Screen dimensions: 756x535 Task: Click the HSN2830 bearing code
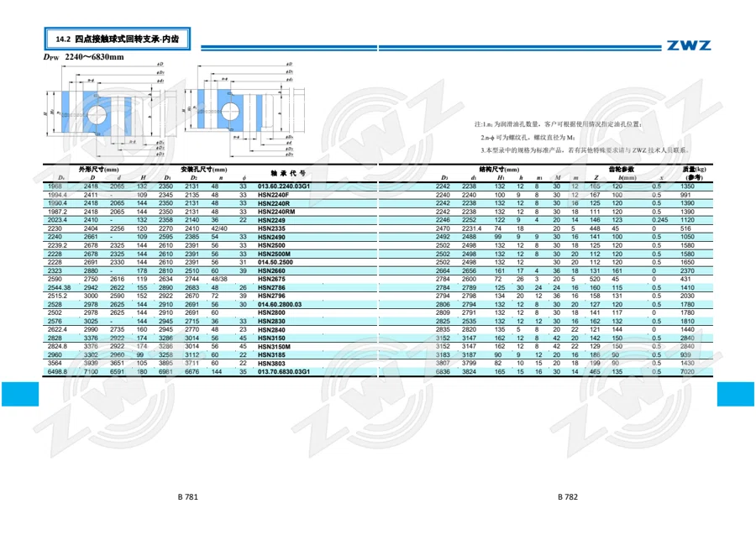271,322
